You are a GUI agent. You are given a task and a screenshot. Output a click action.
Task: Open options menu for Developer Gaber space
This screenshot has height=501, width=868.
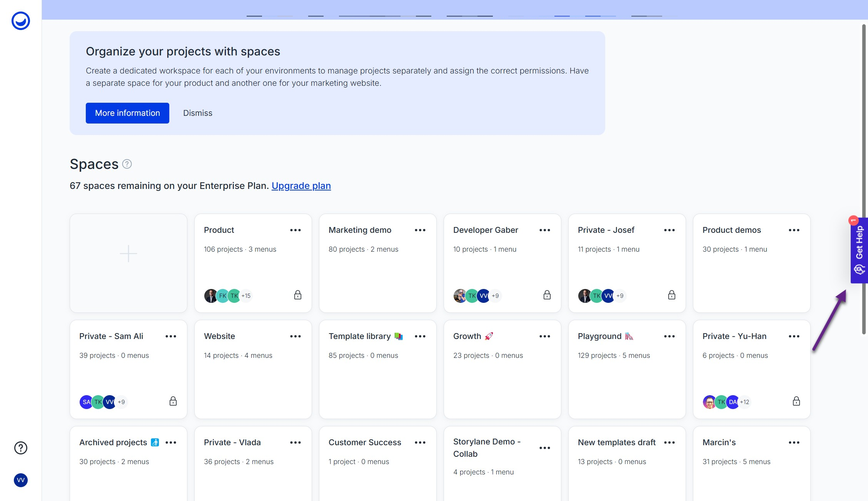coord(545,230)
